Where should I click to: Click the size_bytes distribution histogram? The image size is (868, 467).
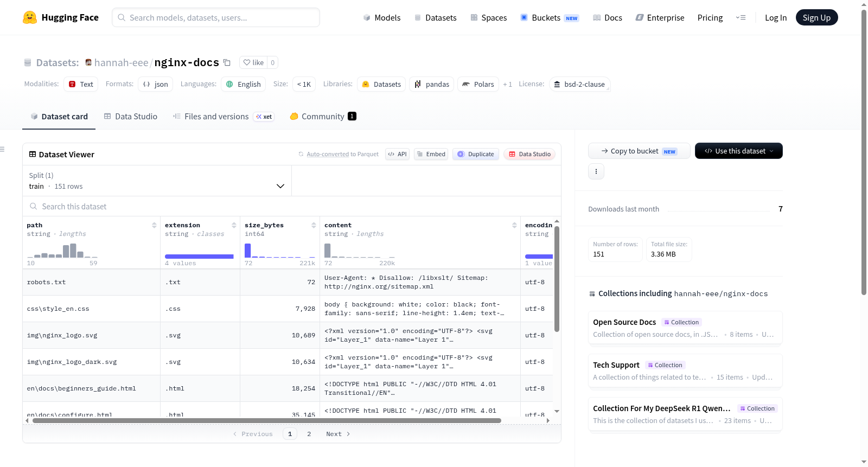pyautogui.click(x=280, y=250)
